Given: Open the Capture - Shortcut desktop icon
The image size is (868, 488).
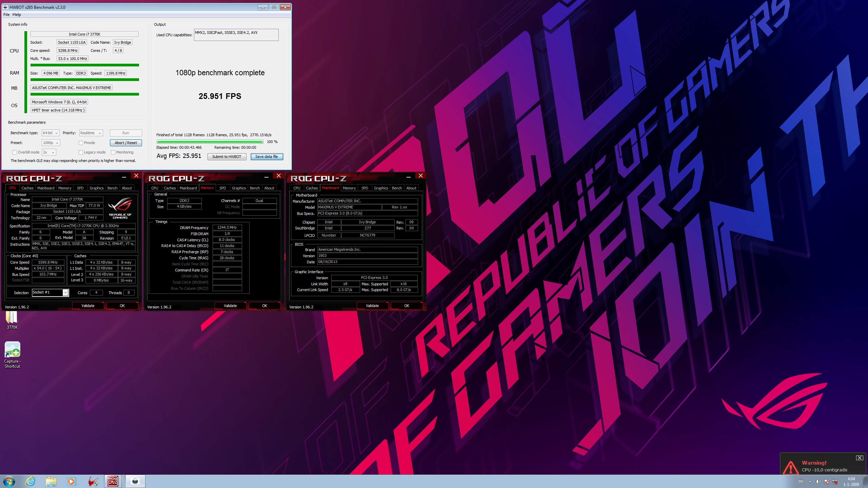Looking at the screenshot, I should point(12,355).
